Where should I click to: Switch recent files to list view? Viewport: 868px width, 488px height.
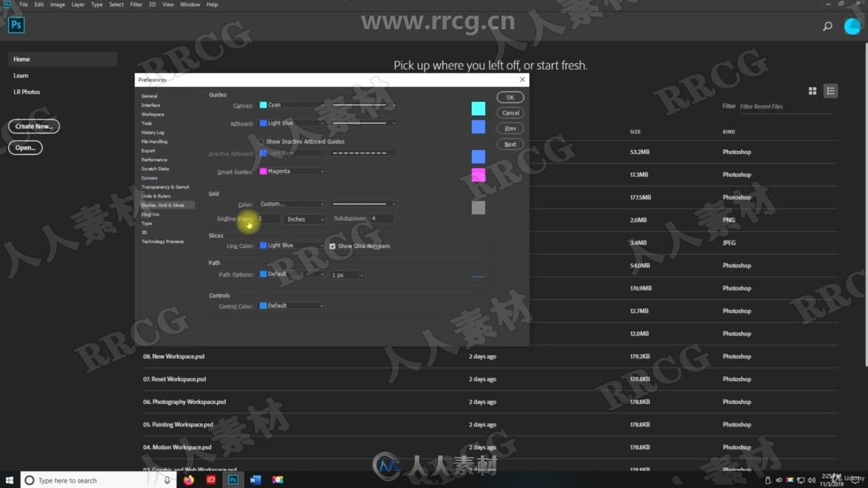[x=831, y=91]
